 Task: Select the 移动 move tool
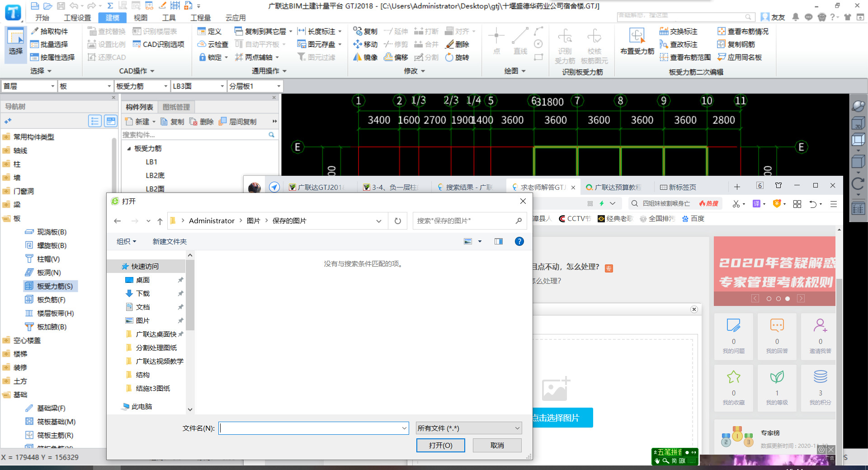(x=365, y=44)
